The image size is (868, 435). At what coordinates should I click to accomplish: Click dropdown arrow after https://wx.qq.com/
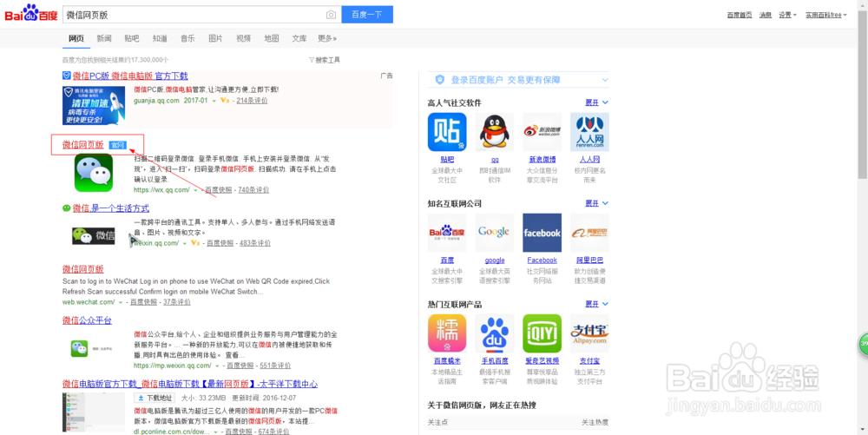click(195, 190)
